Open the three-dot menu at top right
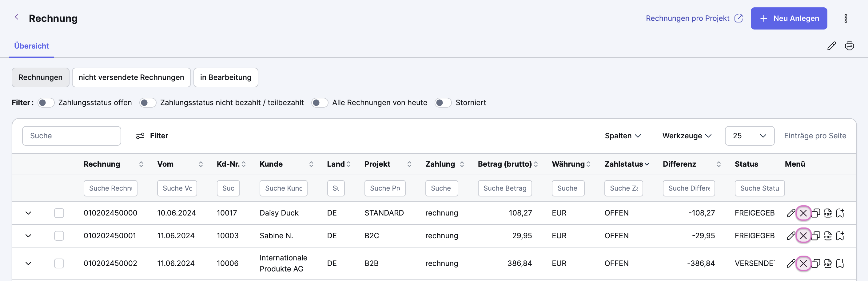The width and height of the screenshot is (868, 281). [x=846, y=18]
